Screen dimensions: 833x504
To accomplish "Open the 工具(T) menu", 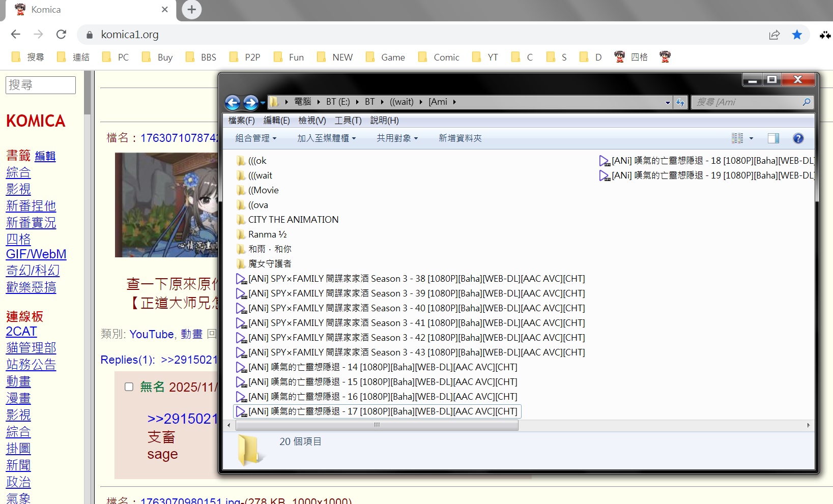I will click(x=348, y=121).
